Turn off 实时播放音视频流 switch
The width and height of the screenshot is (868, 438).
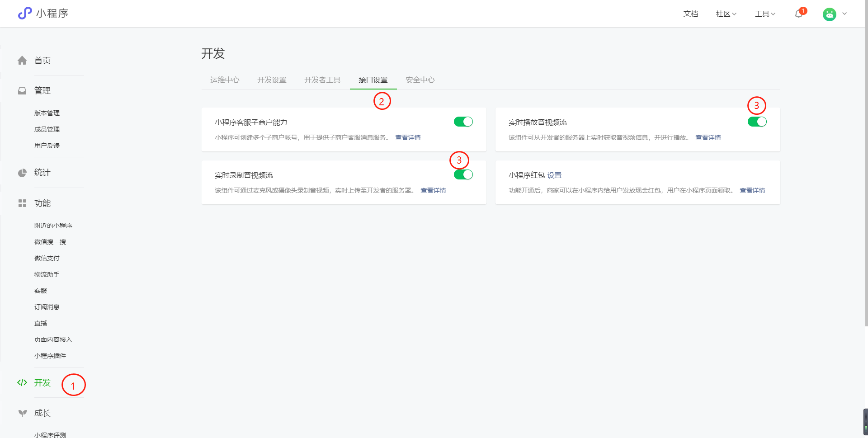(x=757, y=122)
